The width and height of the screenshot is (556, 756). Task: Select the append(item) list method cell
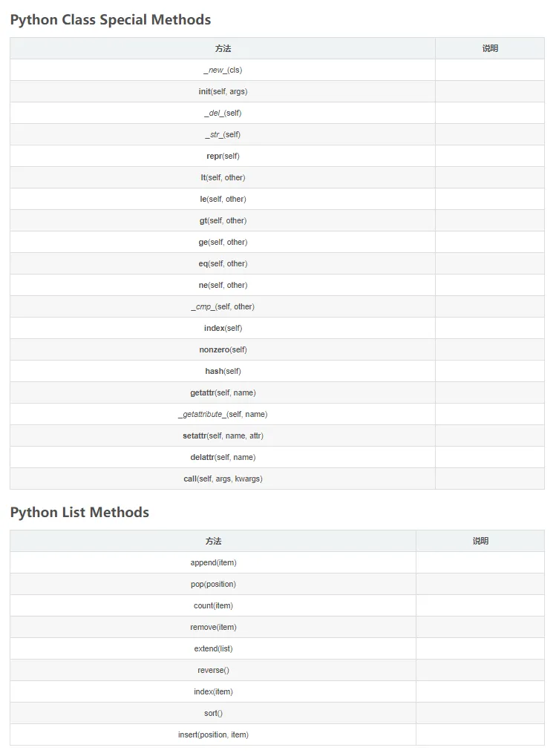pos(213,562)
